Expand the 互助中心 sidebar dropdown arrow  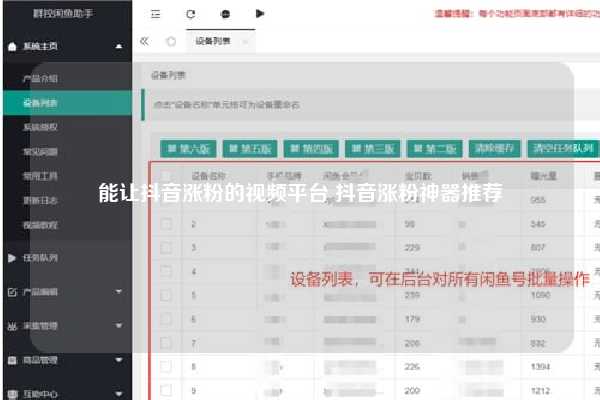click(x=119, y=393)
